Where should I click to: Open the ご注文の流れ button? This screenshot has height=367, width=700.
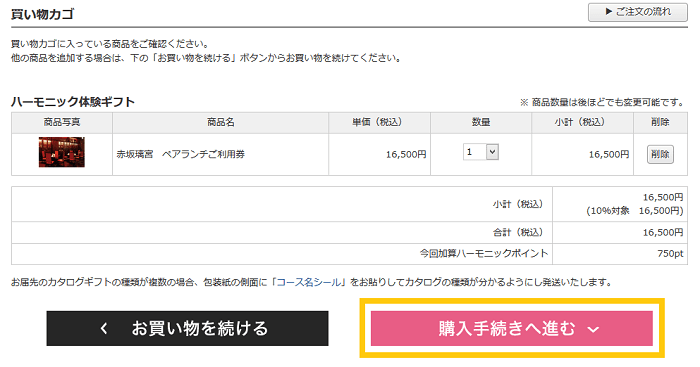(x=638, y=12)
